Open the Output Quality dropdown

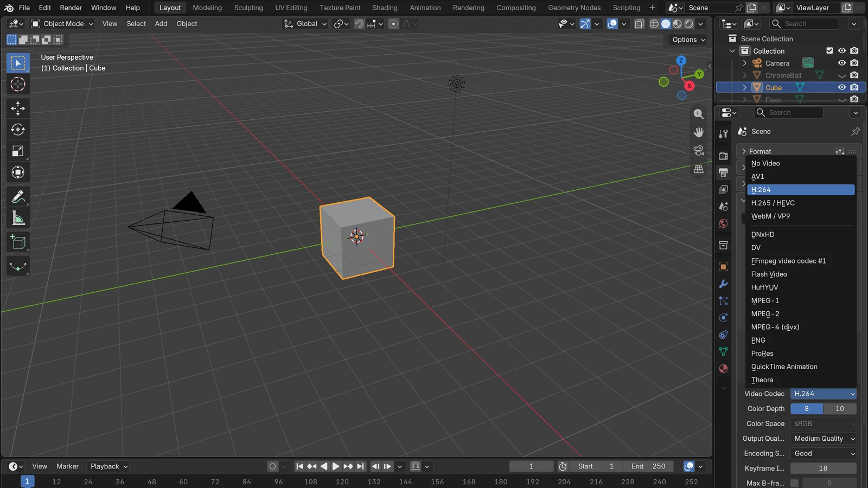(x=824, y=439)
